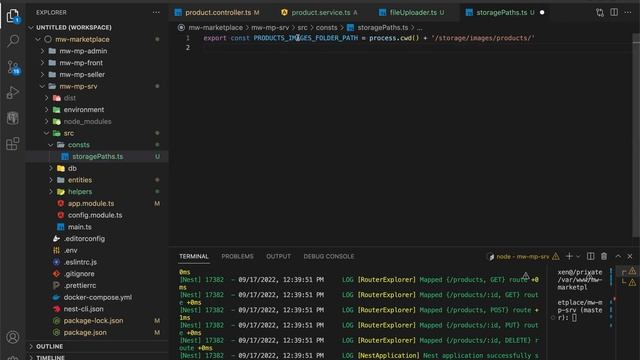Close the terminal panel
Image resolution: width=640 pixels, height=360 pixels.
point(630,256)
